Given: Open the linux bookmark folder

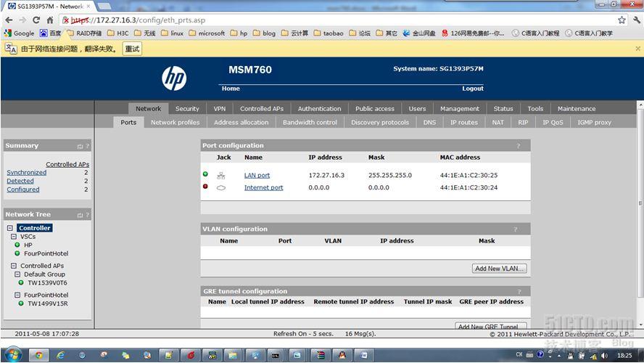Looking at the screenshot, I should [x=172, y=33].
